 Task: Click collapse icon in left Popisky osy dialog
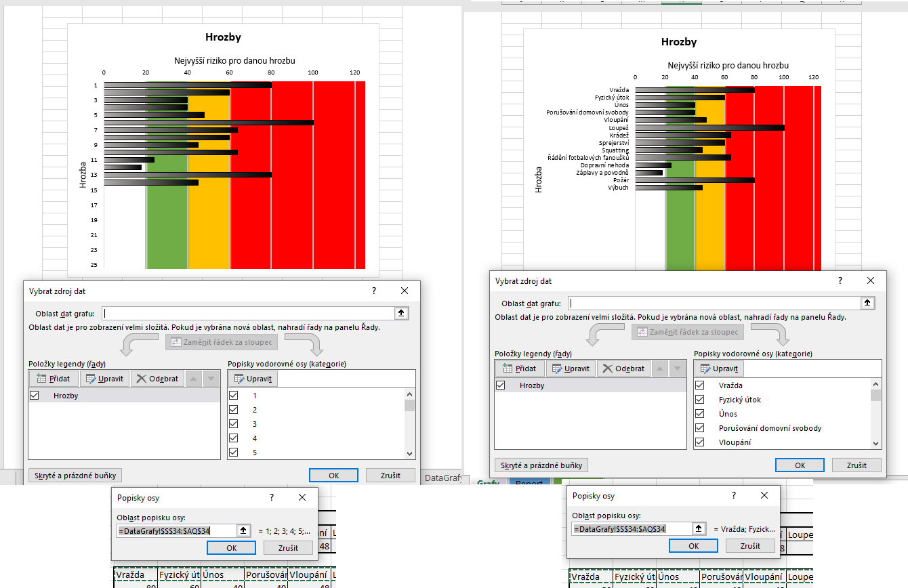tap(243, 530)
